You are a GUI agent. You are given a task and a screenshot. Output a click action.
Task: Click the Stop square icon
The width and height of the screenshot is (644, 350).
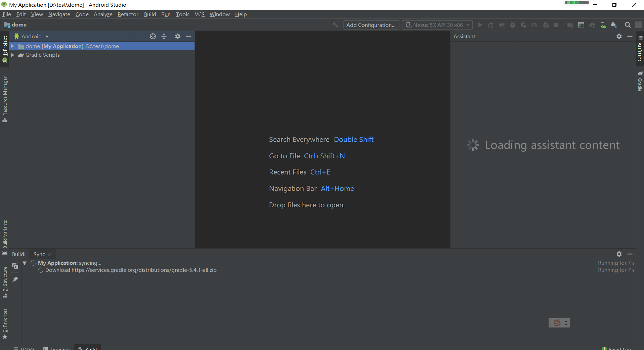(556, 25)
